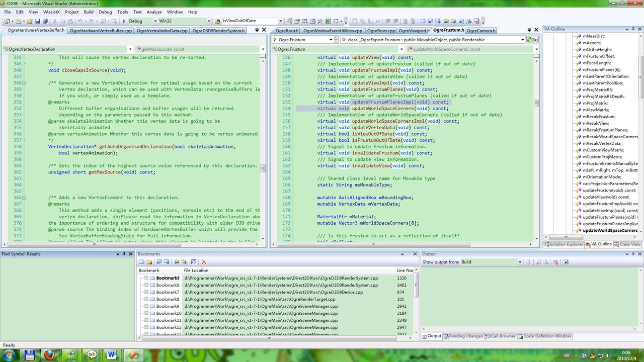
Task: Switch to the OgreCamera.h tab
Action: point(481,31)
